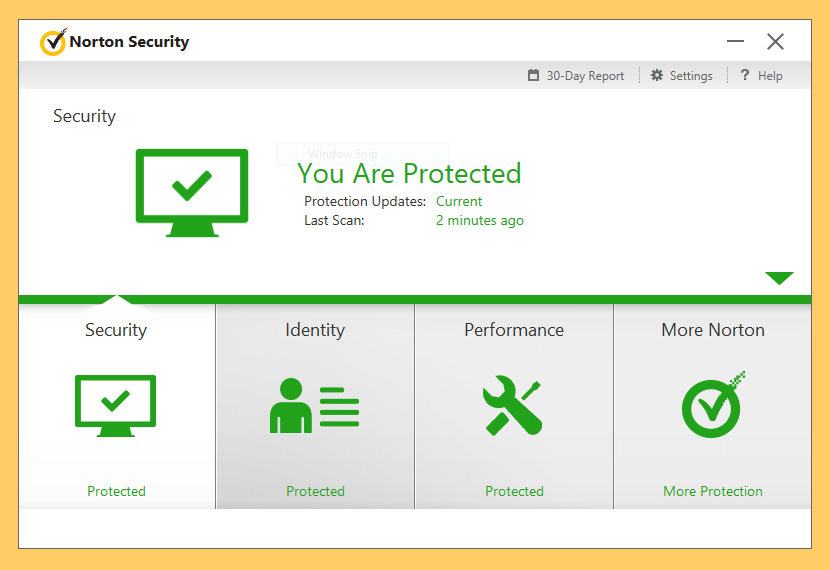
Task: Click the large protected monitor icon
Action: click(192, 193)
